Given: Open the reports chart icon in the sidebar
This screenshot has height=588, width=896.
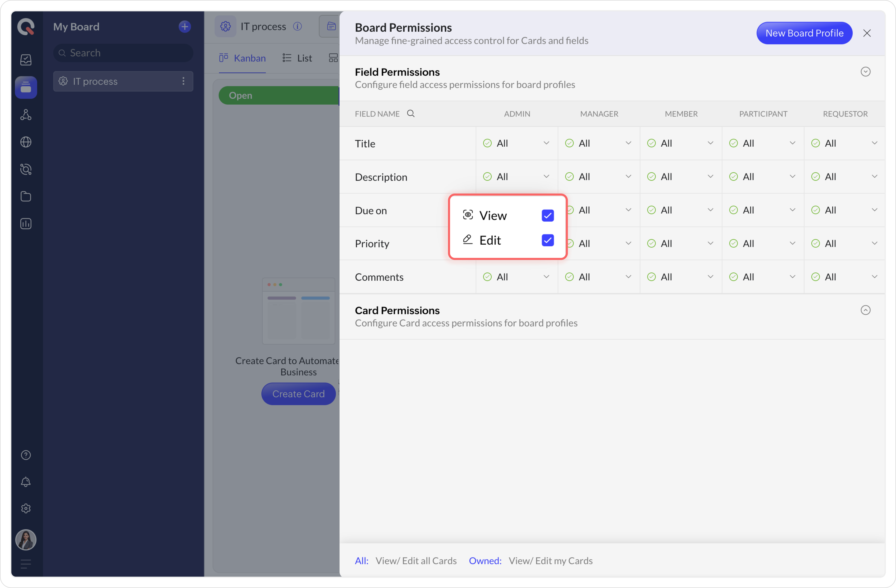Looking at the screenshot, I should click(26, 224).
